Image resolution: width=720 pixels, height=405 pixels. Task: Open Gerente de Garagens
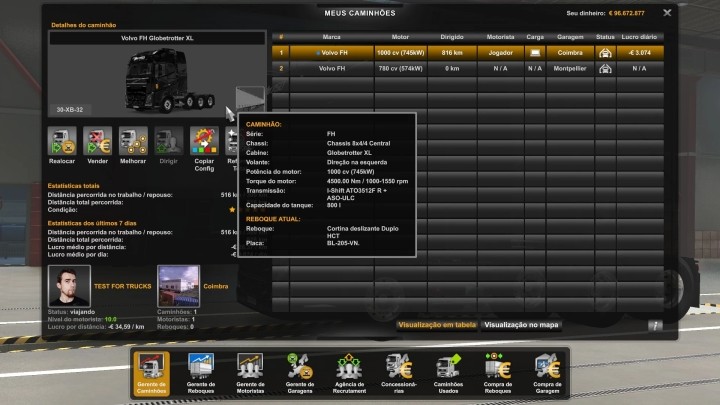(x=300, y=373)
